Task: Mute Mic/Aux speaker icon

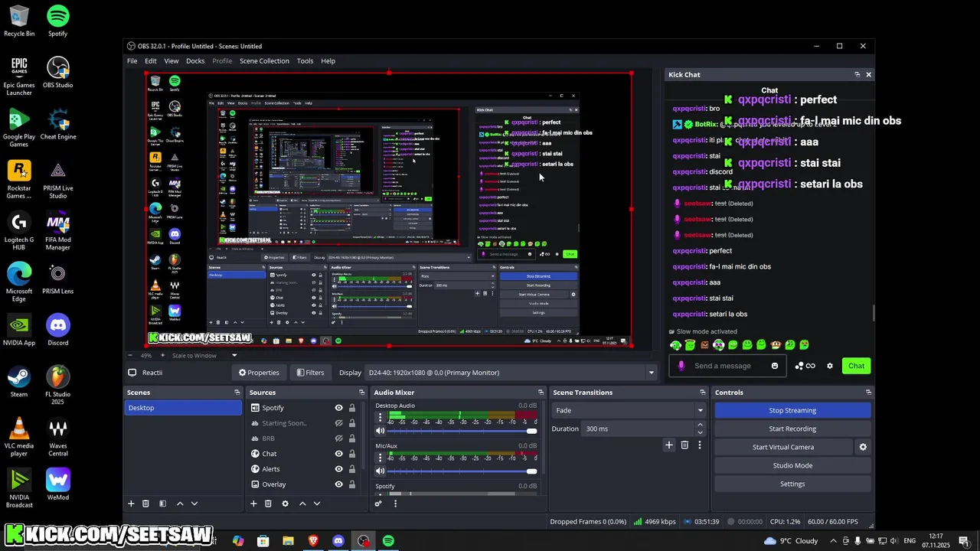Action: (381, 471)
